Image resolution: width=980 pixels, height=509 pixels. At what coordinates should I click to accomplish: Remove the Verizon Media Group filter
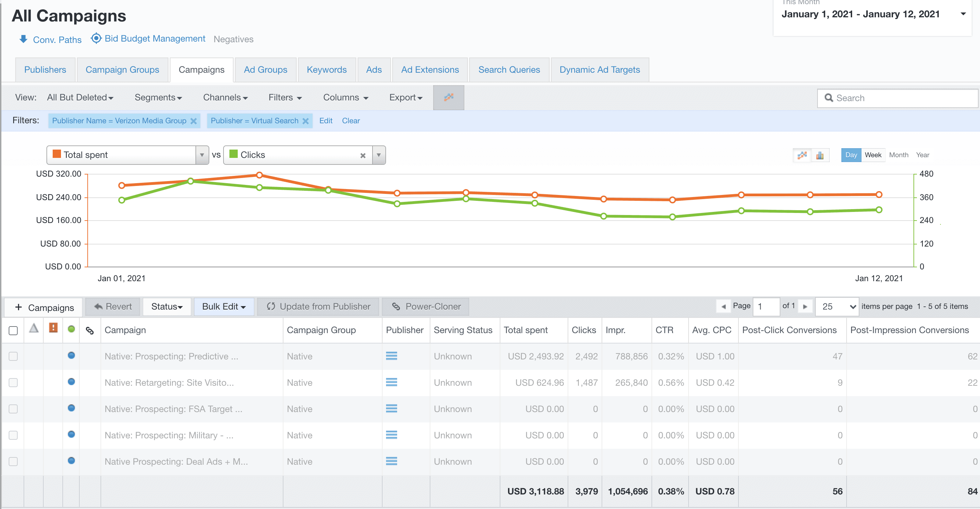194,121
